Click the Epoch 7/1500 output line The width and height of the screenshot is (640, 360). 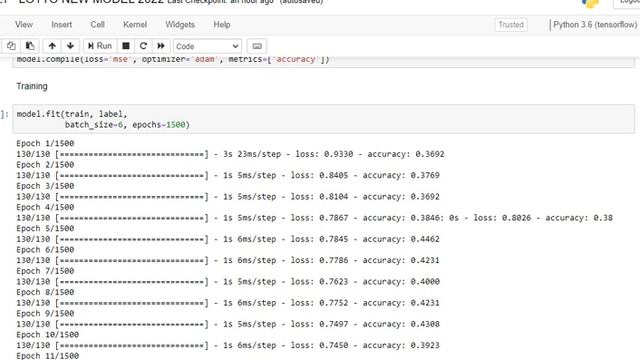pyautogui.click(x=45, y=271)
